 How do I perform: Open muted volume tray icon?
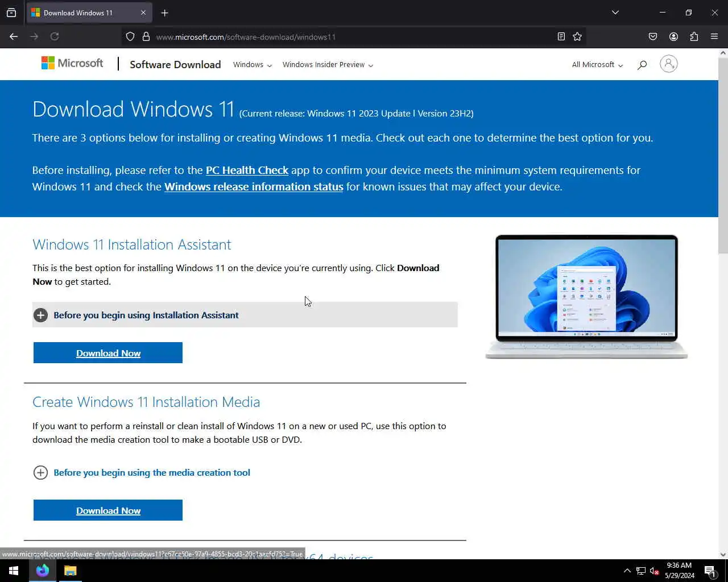coord(655,571)
